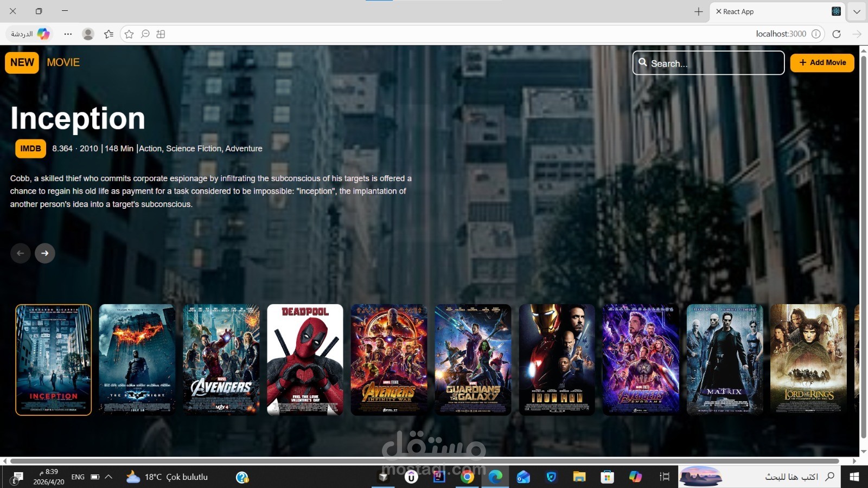The width and height of the screenshot is (868, 488).
Task: Select the Avengers poster thumbnail
Action: [221, 360]
